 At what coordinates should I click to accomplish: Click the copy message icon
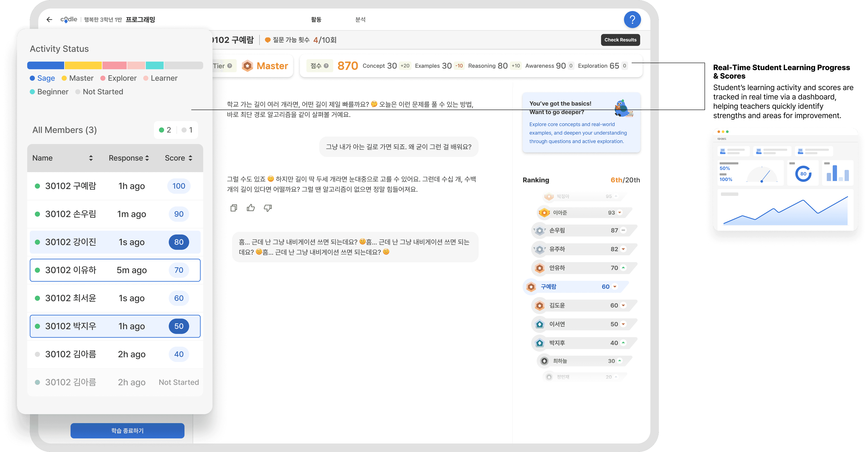[234, 208]
